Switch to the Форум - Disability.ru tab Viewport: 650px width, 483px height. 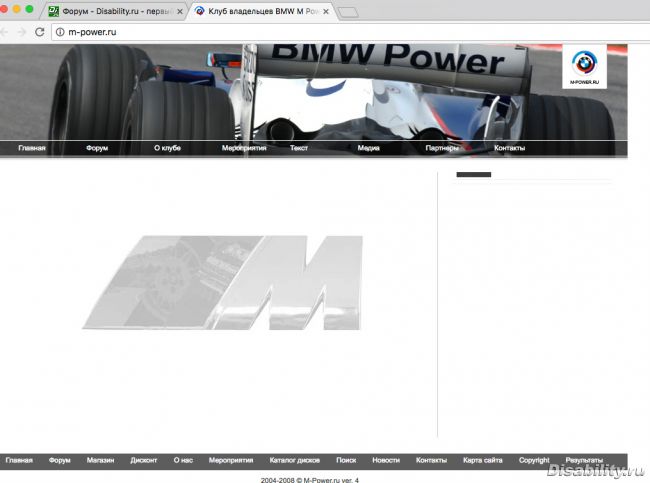117,11
